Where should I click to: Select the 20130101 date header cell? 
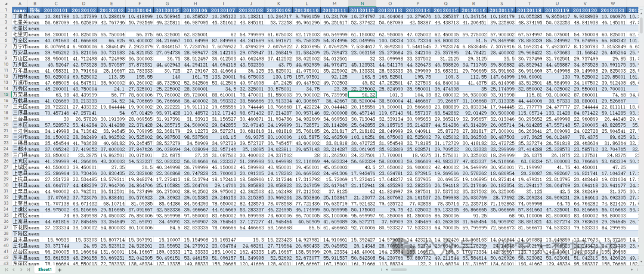click(56, 10)
